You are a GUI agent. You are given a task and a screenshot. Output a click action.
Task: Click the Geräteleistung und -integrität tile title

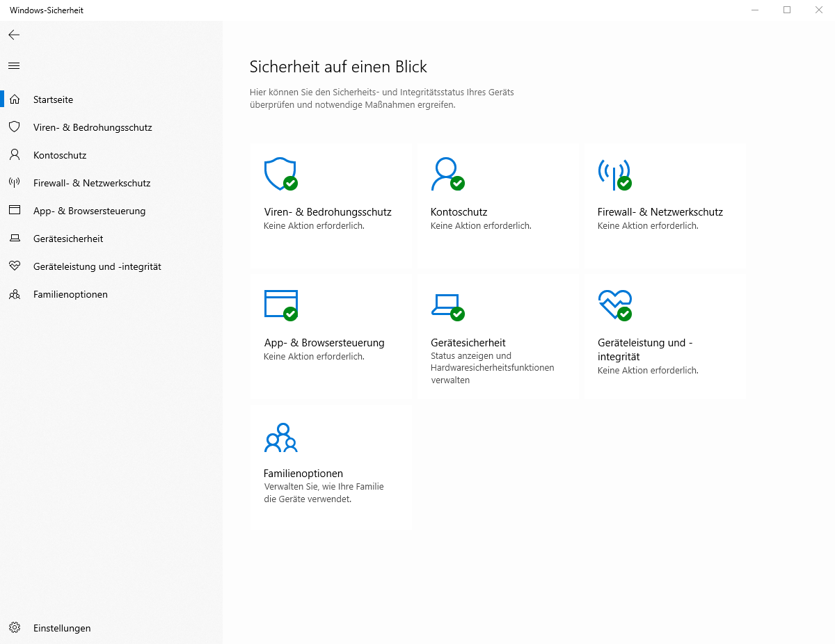(646, 350)
